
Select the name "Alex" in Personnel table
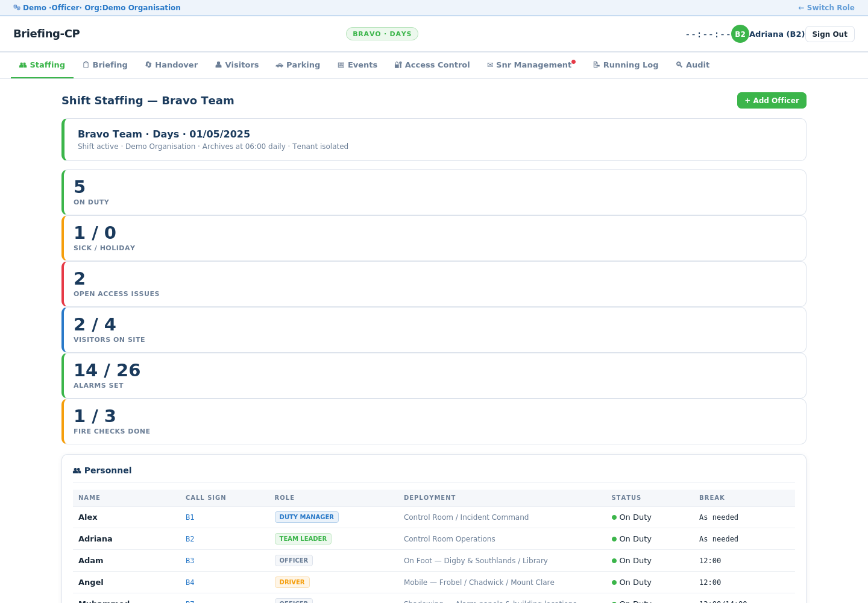point(88,517)
